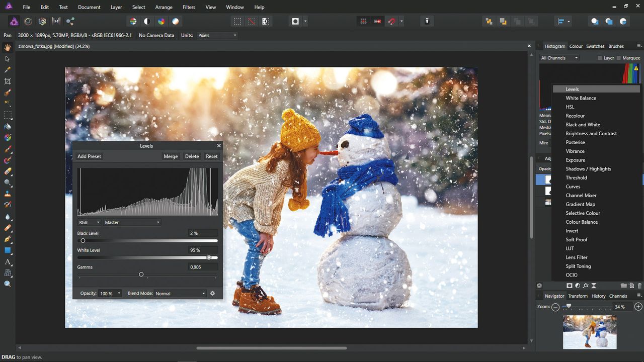Toggle Move By Whole Pixels
The width and height of the screenshot is (644, 362).
[377, 21]
